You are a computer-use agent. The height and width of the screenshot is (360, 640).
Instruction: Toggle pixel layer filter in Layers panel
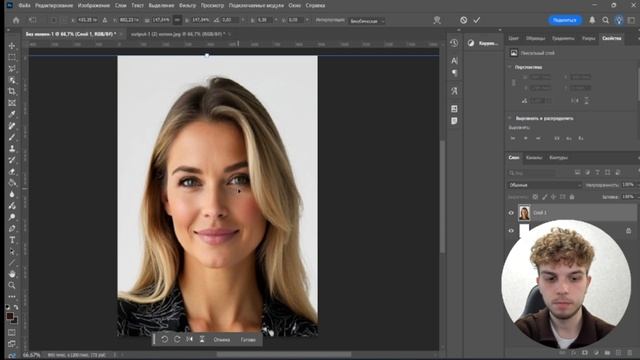[577, 173]
